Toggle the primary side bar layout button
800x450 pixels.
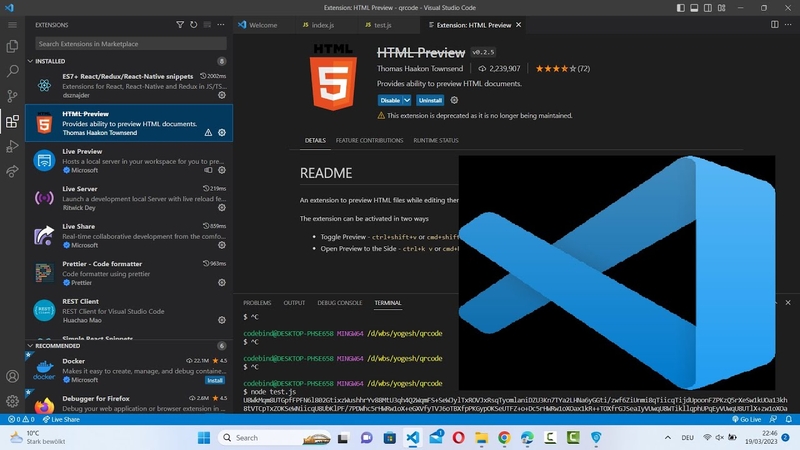pos(681,8)
